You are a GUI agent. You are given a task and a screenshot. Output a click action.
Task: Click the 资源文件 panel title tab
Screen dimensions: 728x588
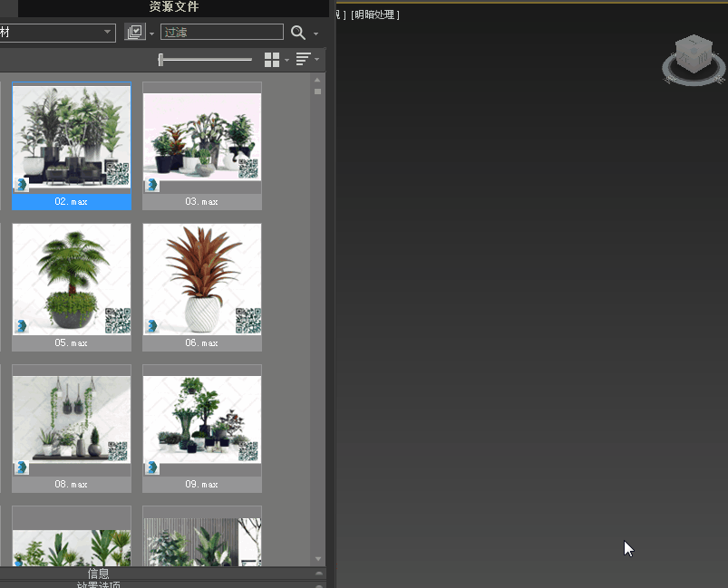[x=174, y=7]
